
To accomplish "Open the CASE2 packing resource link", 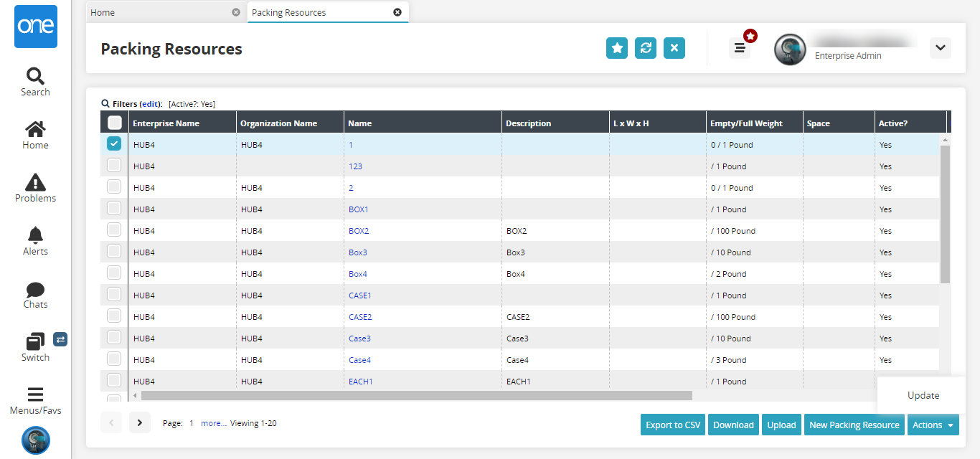I will point(360,317).
